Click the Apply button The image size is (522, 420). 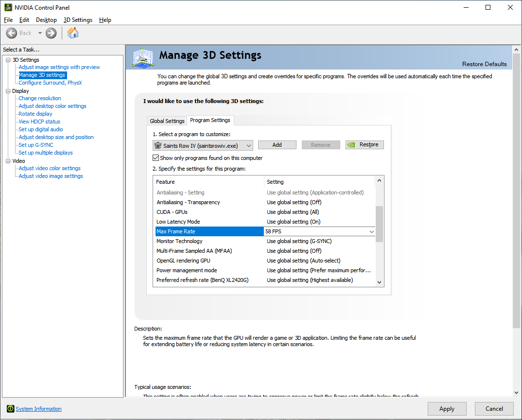(447, 409)
